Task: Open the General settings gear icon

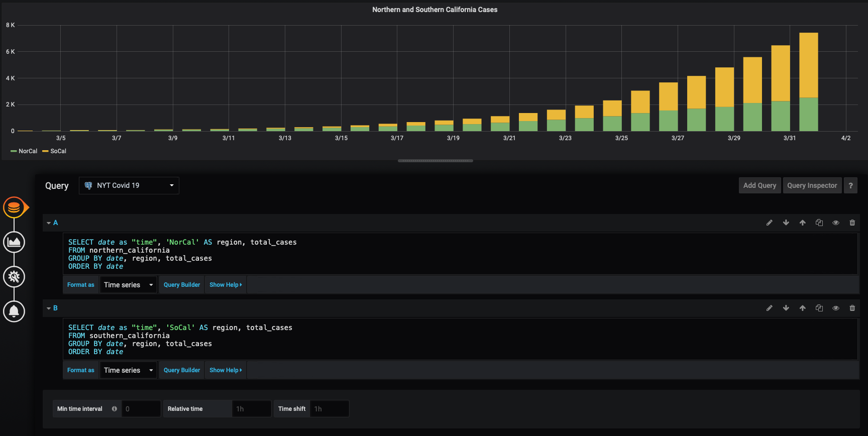Action: pos(14,277)
